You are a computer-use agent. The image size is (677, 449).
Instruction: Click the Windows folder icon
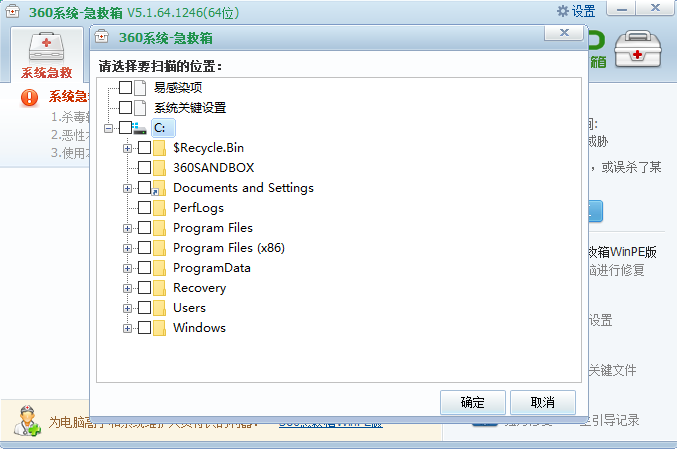(x=159, y=328)
